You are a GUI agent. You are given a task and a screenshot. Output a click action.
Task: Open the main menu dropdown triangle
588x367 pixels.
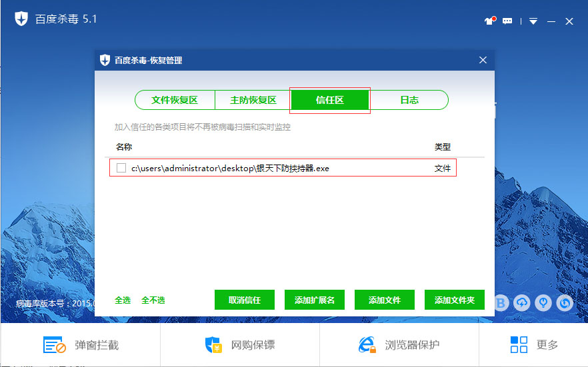coord(533,21)
